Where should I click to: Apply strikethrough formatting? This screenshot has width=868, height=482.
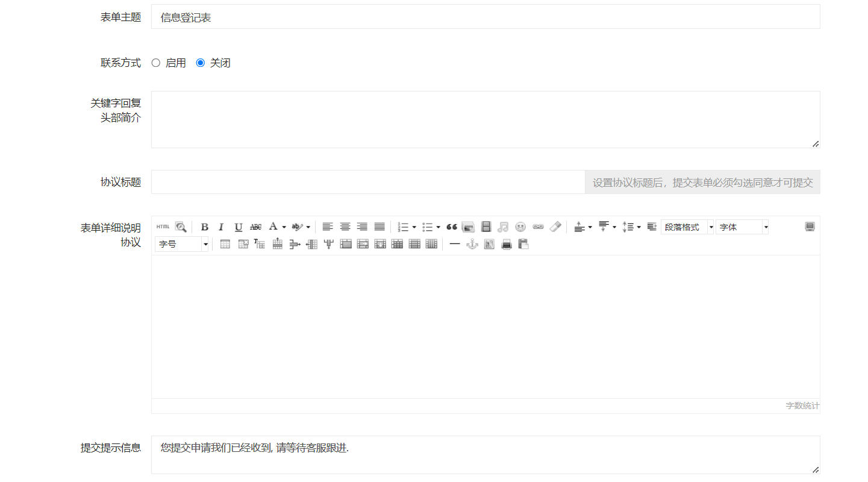[x=256, y=227]
